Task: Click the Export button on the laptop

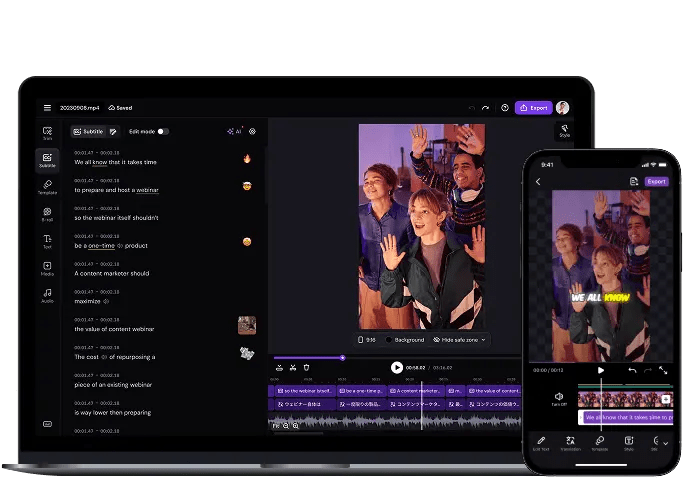Action: pyautogui.click(x=534, y=108)
